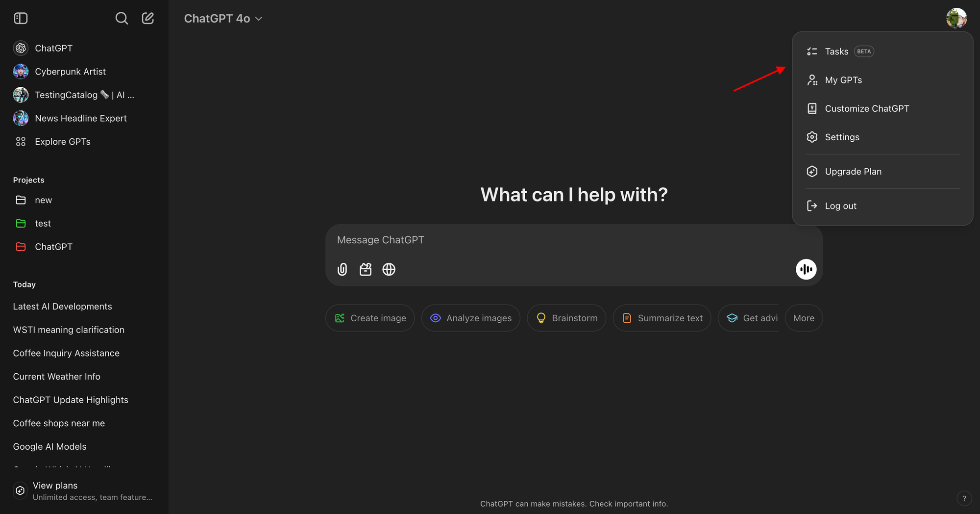980x514 pixels.
Task: Click the Analyze images suggestion button
Action: [470, 318]
